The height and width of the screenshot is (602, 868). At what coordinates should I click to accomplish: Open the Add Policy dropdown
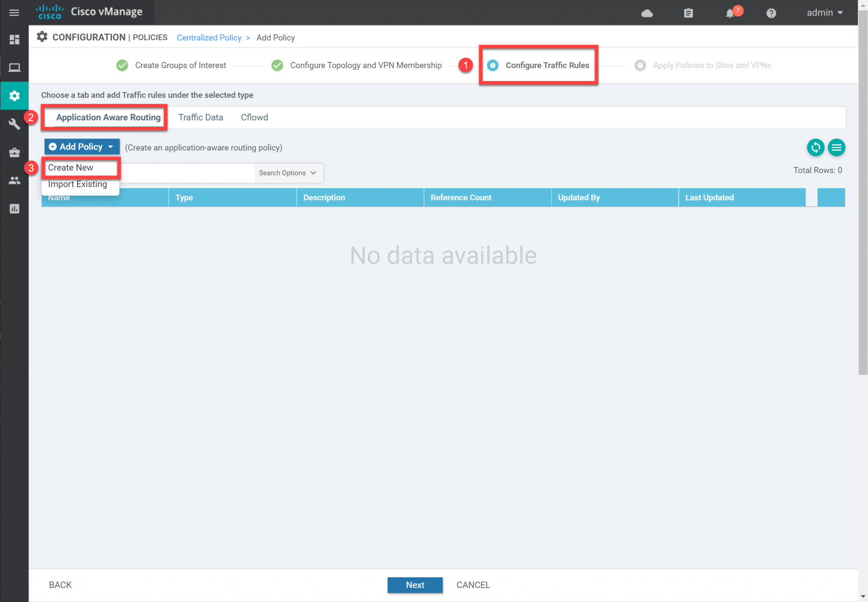(81, 146)
